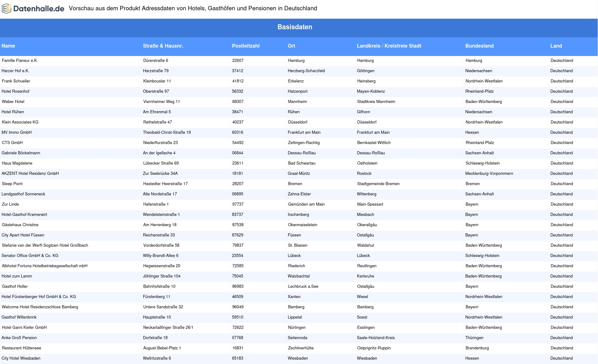This screenshot has height=364, width=598.
Task: Select the address Zur Seebrücke 34A
Action: [x=160, y=174]
